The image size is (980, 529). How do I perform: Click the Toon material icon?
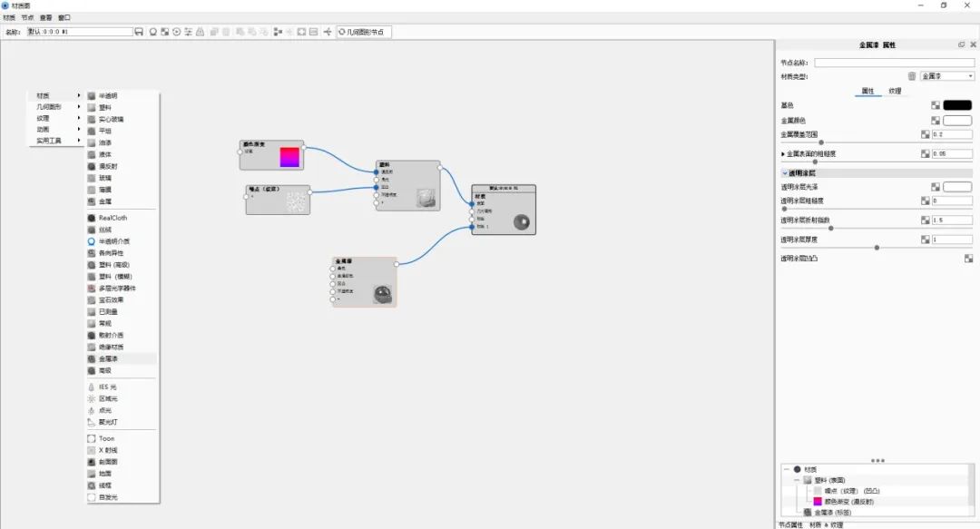(92, 438)
